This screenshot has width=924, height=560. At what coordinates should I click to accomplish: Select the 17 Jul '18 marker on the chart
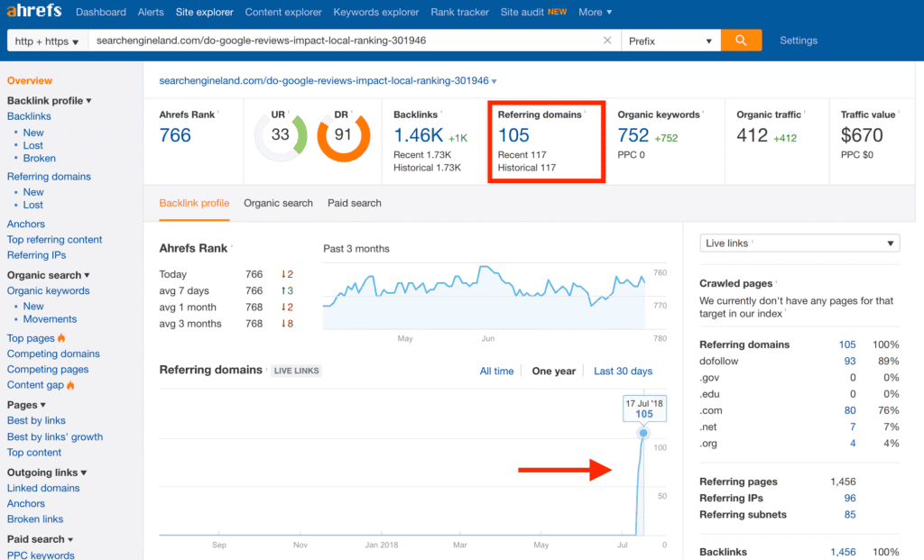pos(642,432)
